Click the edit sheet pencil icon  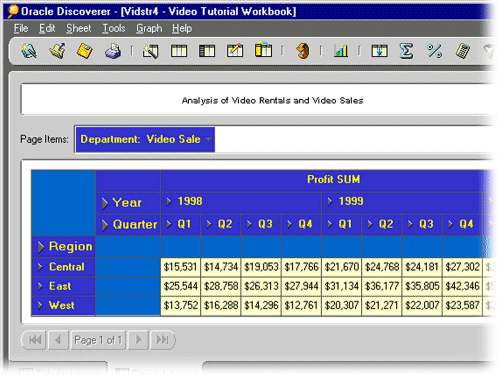[235, 51]
